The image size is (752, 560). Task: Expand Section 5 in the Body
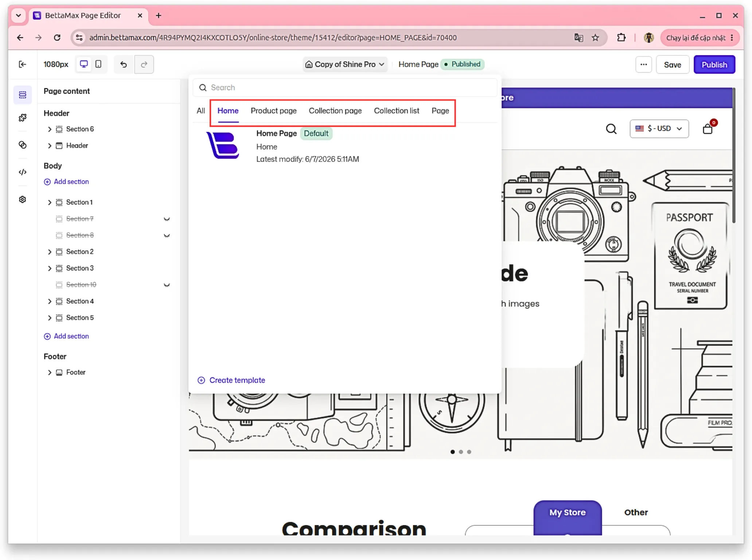[50, 318]
